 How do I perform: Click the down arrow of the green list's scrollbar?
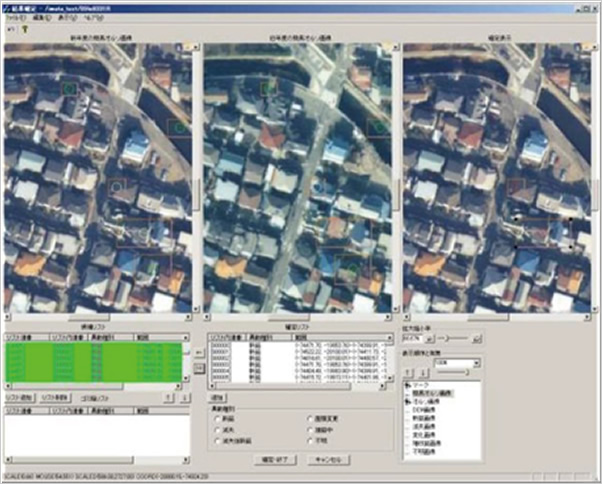click(186, 378)
